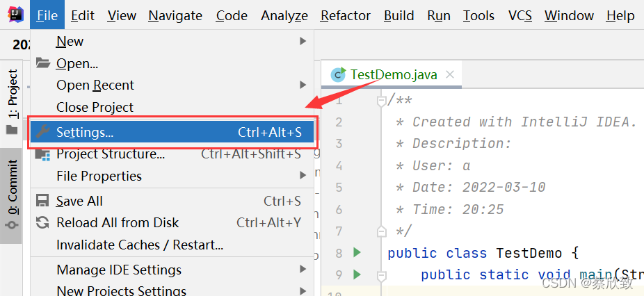Click the code line 'public class TestDemo {'
This screenshot has height=296, width=644.
click(483, 253)
